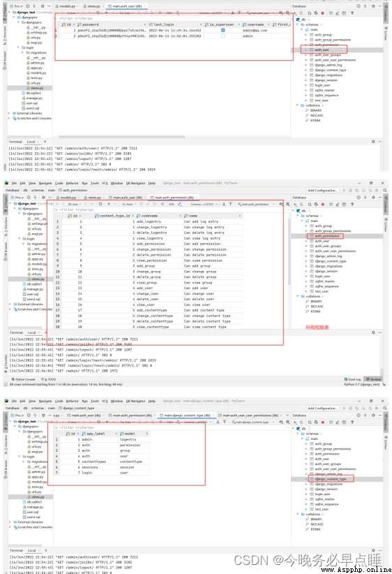Open Tx: Auto dropdown in auth_permission toolbar
392x574 pixels.
pyautogui.click(x=128, y=205)
